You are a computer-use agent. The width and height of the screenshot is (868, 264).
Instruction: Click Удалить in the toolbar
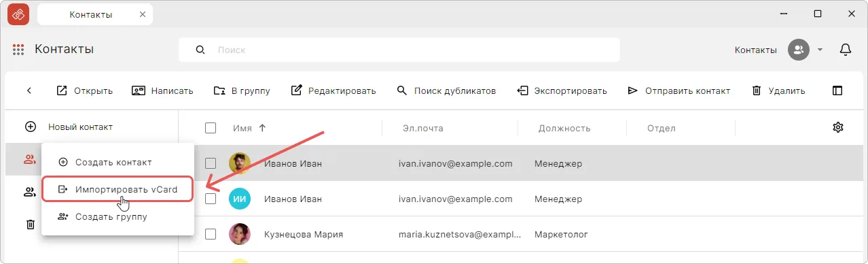click(x=778, y=90)
